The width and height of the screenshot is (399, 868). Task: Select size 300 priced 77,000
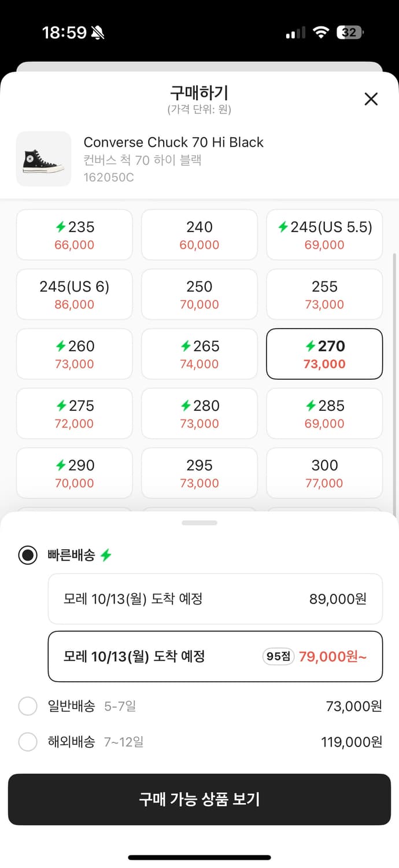324,473
